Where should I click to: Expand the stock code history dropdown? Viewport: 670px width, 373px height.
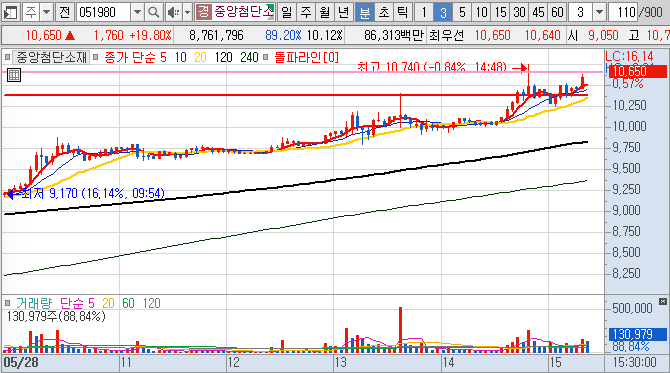137,12
